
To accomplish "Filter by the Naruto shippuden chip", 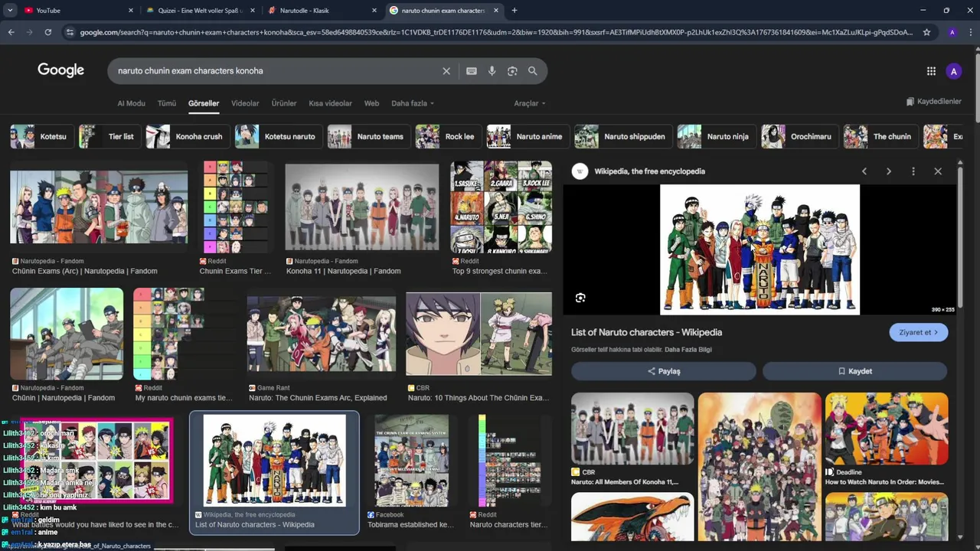I will coord(623,136).
